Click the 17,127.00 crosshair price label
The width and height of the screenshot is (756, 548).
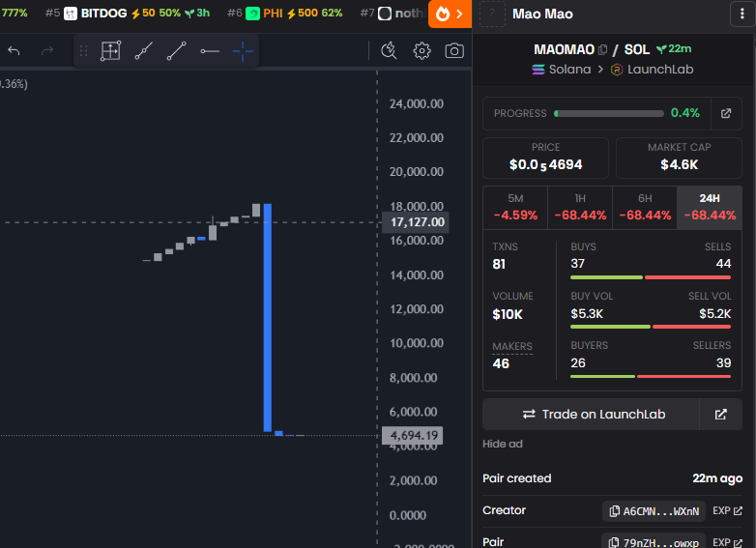[416, 222]
